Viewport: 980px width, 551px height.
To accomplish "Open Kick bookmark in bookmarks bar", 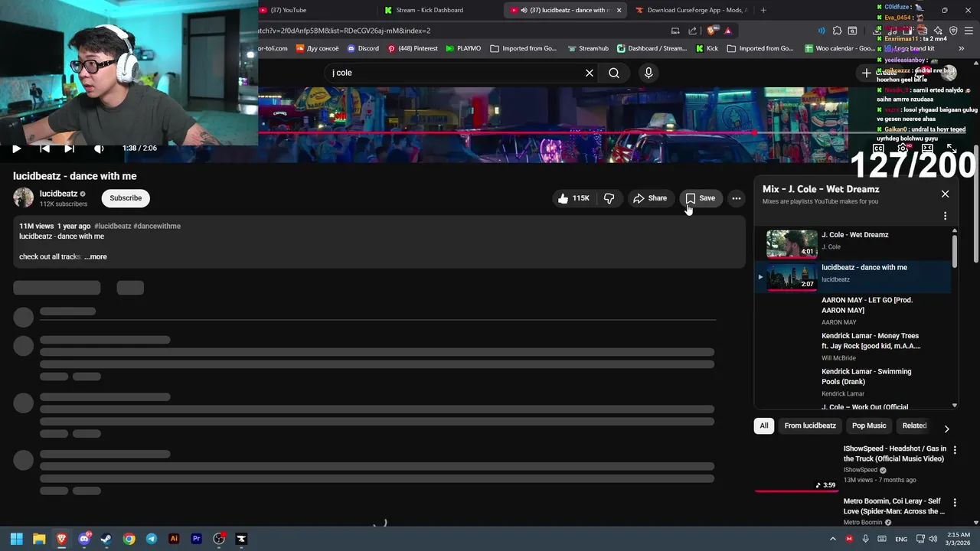I will point(707,48).
